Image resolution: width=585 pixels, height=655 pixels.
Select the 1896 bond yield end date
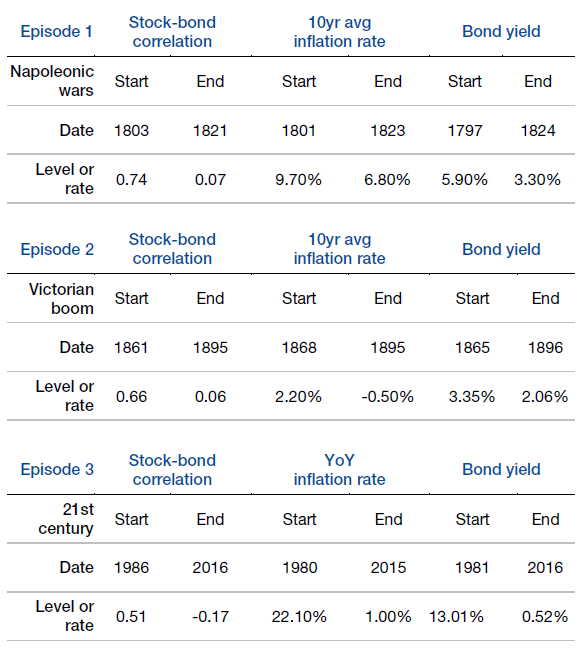pyautogui.click(x=545, y=348)
